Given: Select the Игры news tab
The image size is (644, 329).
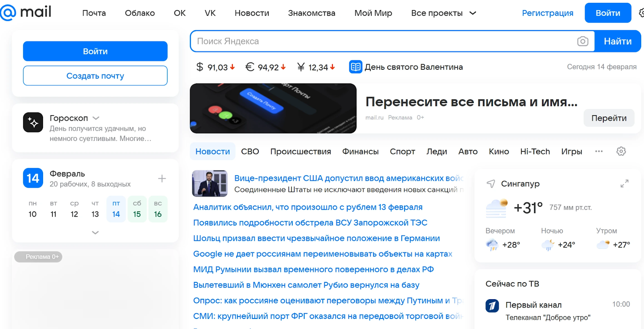Looking at the screenshot, I should tap(572, 151).
